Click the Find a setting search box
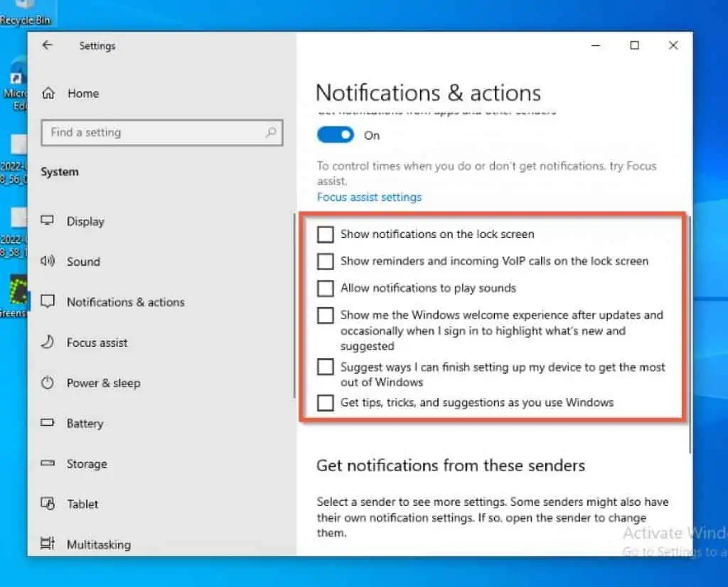 click(156, 132)
